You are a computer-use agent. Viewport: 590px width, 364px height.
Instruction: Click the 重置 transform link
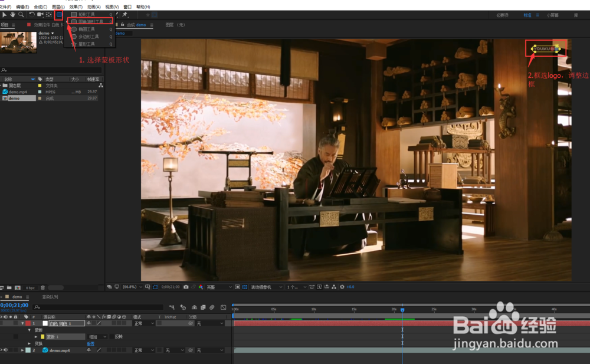coord(91,343)
